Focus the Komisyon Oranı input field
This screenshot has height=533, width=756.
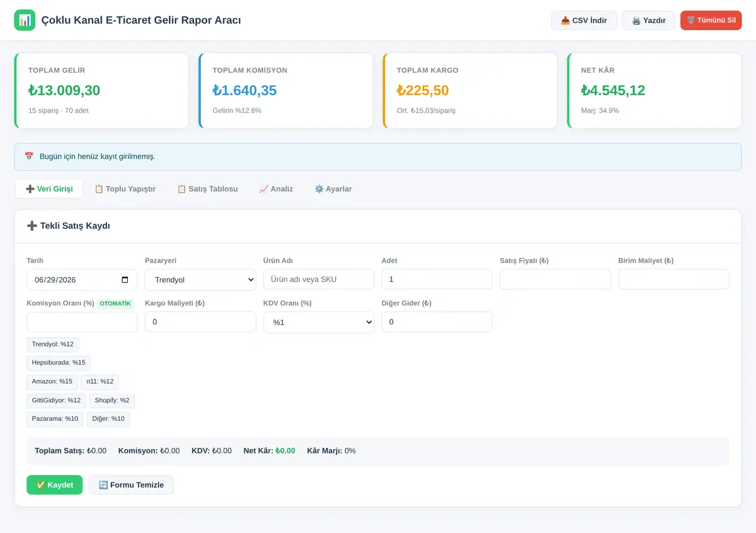point(82,322)
